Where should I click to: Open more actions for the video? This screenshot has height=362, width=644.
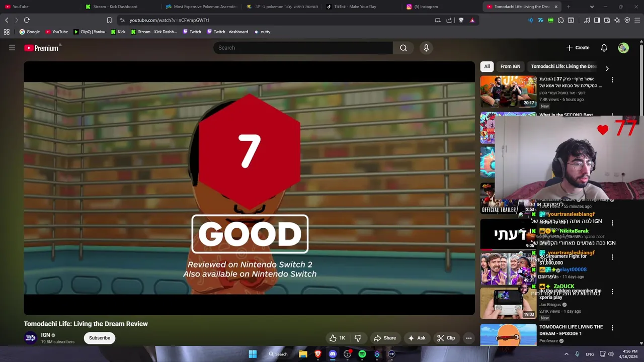click(x=469, y=338)
